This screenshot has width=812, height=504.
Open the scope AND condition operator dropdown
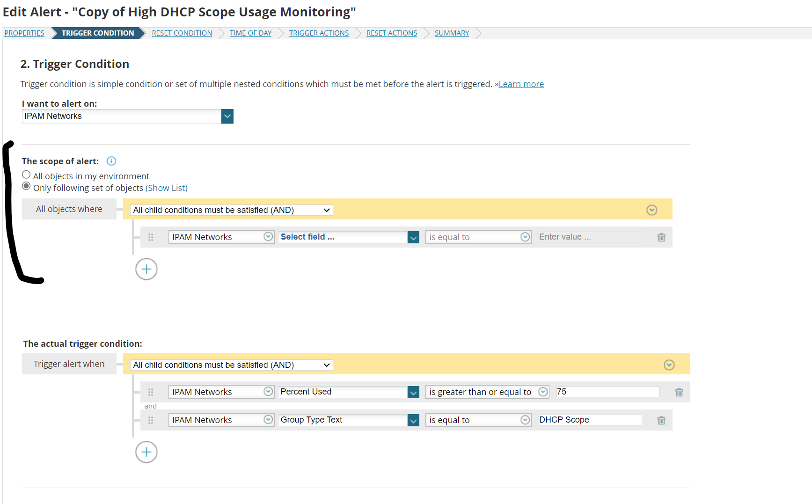(232, 210)
